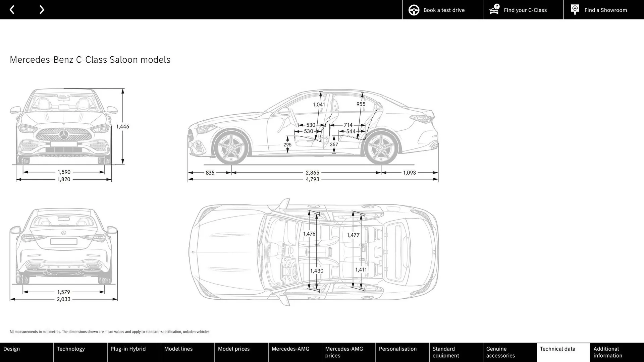
Task: Select the Mercedes-AMG tab
Action: pos(295,352)
